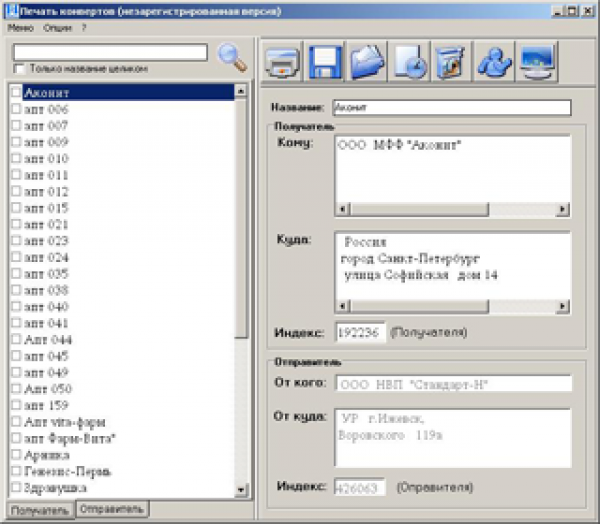Select 'апт 007' in the list
Image resolution: width=600 pixels, height=524 pixels.
(46, 126)
